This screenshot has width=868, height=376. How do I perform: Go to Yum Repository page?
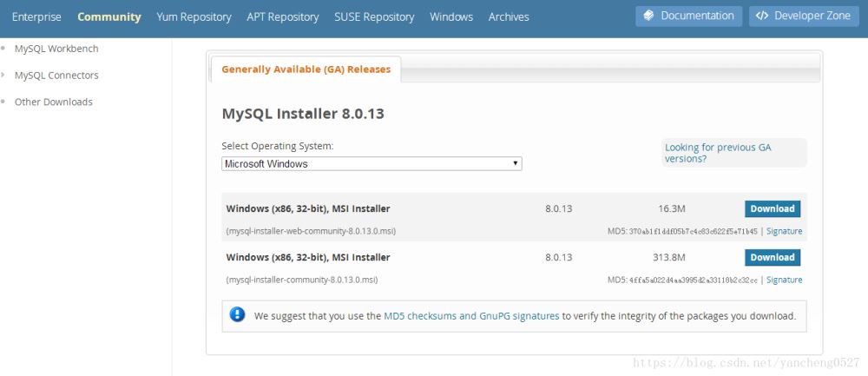point(194,16)
